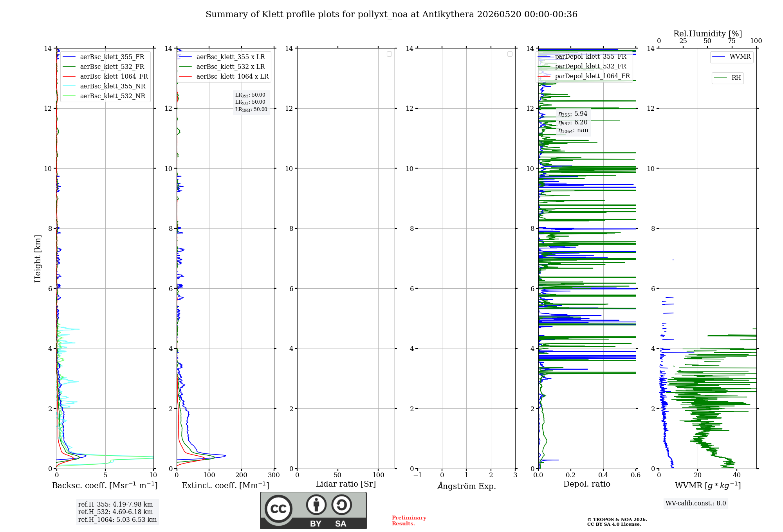Screen dimensions: 783x532
Task: Click the Ångström Exp. axis label
Action: 467,486
